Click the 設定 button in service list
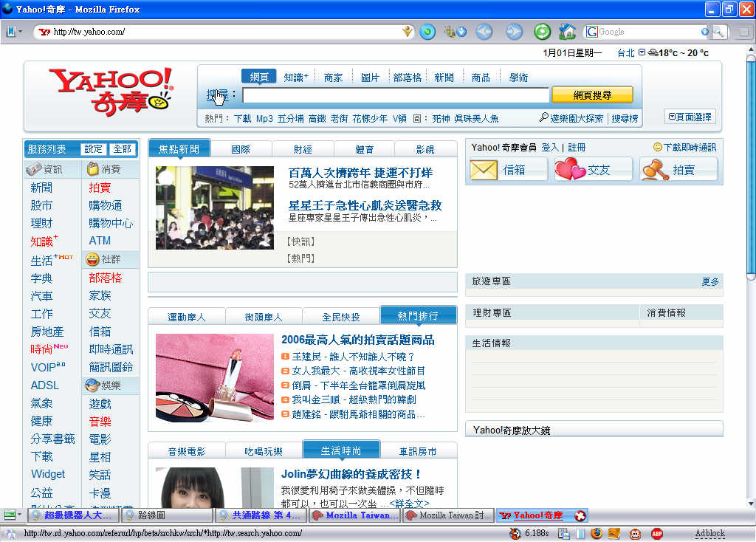Image resolution: width=756 pixels, height=542 pixels. tap(94, 149)
